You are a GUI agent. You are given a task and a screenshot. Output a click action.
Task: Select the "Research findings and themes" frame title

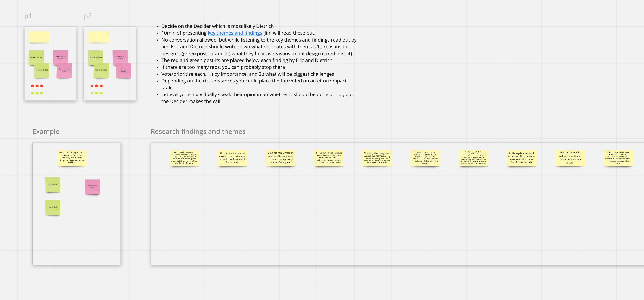[198, 131]
